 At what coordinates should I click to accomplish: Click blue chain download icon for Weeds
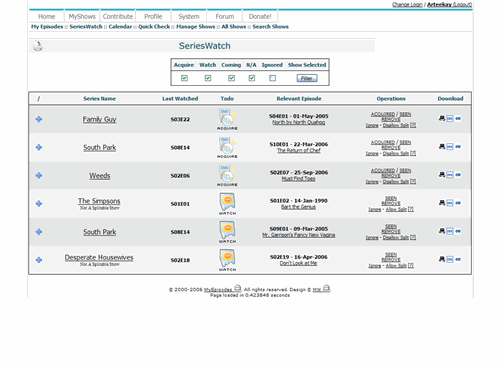click(x=458, y=175)
